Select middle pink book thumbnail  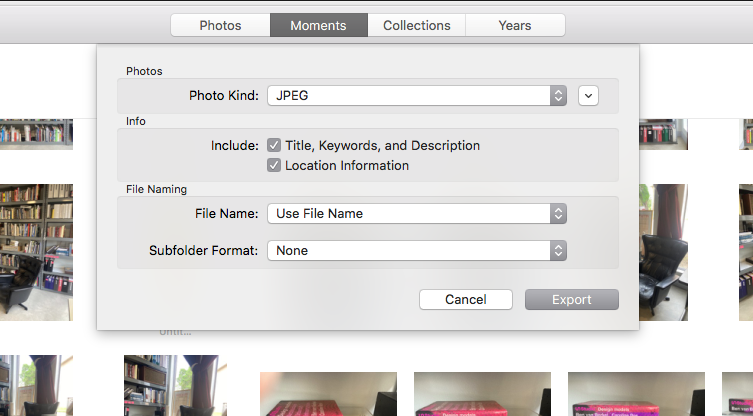tap(482, 394)
